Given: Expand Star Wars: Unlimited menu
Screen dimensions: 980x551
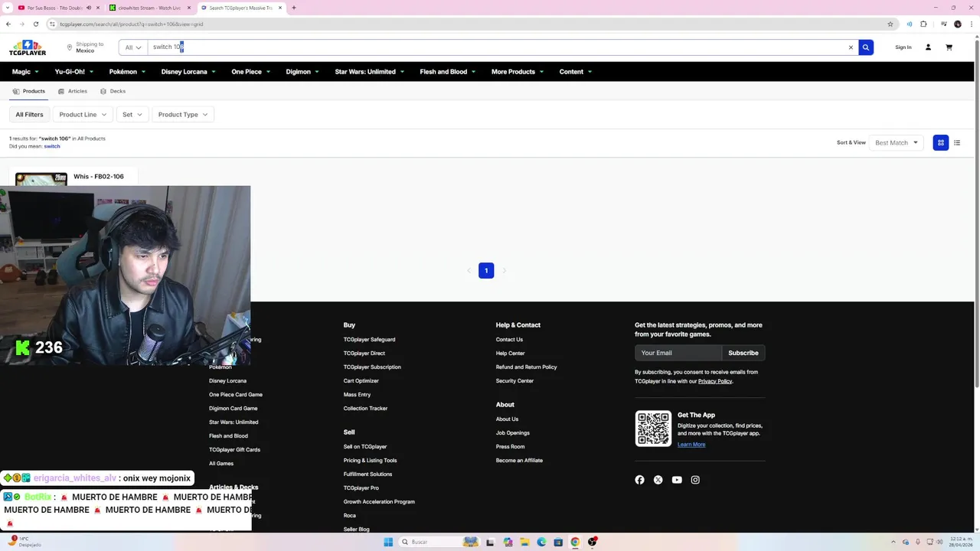Looking at the screenshot, I should coord(370,72).
